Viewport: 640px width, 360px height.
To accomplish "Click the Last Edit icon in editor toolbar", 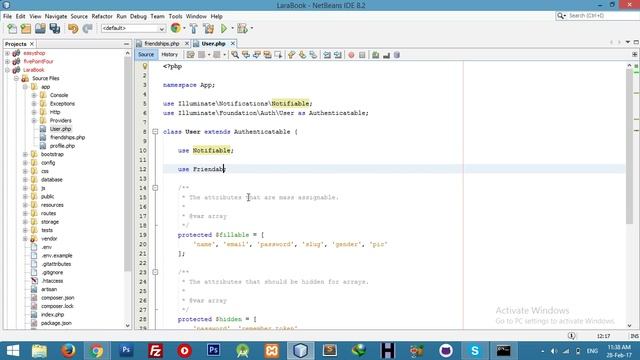I will click(191, 55).
